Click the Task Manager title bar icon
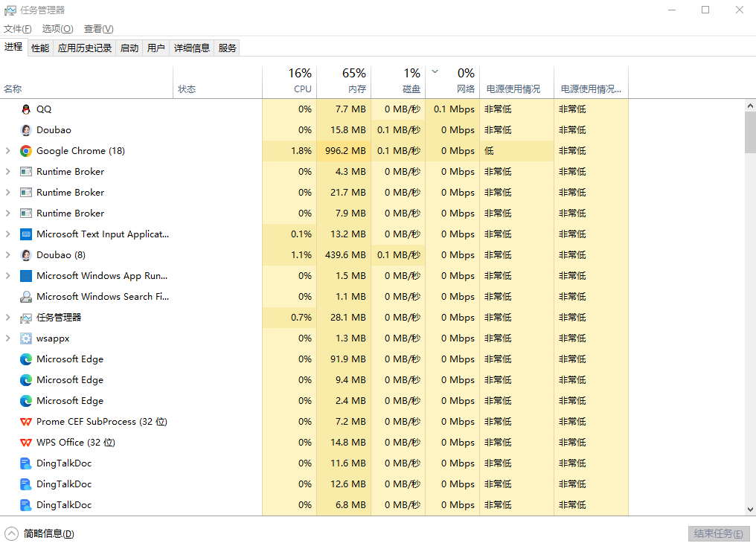The width and height of the screenshot is (756, 549). pyautogui.click(x=10, y=10)
